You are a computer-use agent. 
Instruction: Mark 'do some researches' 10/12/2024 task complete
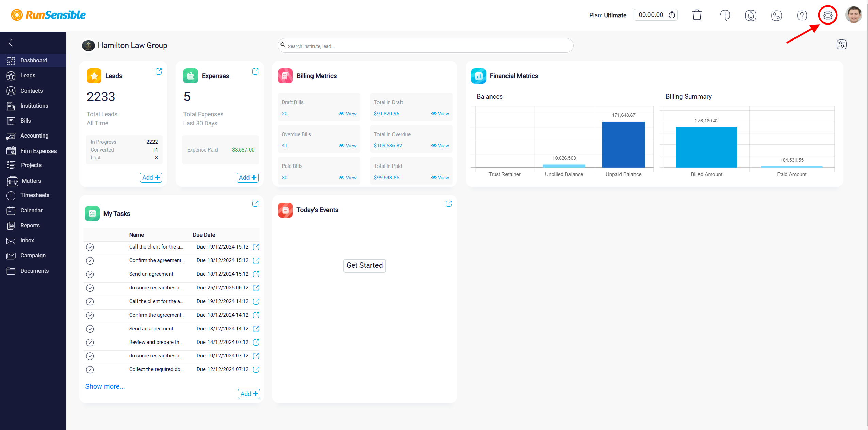pyautogui.click(x=90, y=356)
